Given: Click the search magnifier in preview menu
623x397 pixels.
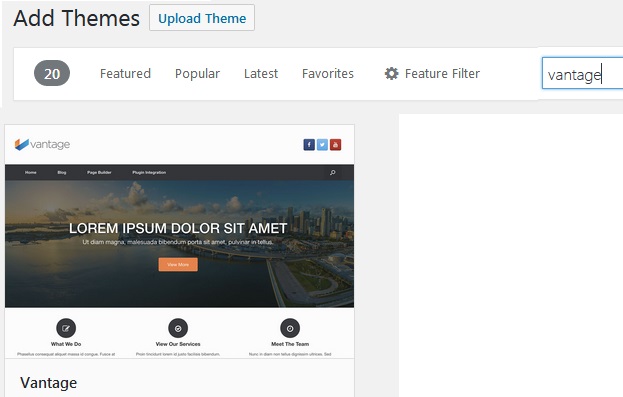Looking at the screenshot, I should coord(333,172).
